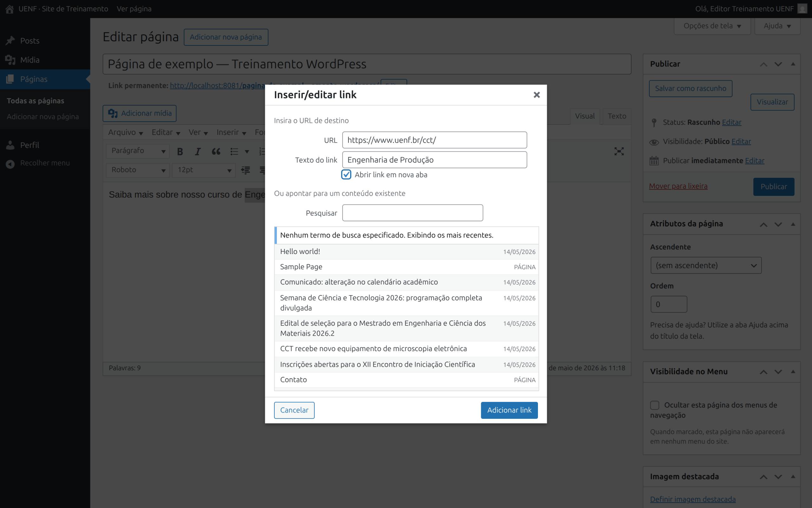Select 'CCT recebe novo equipamento' result
Screen dimensions: 812x508
coord(407,349)
